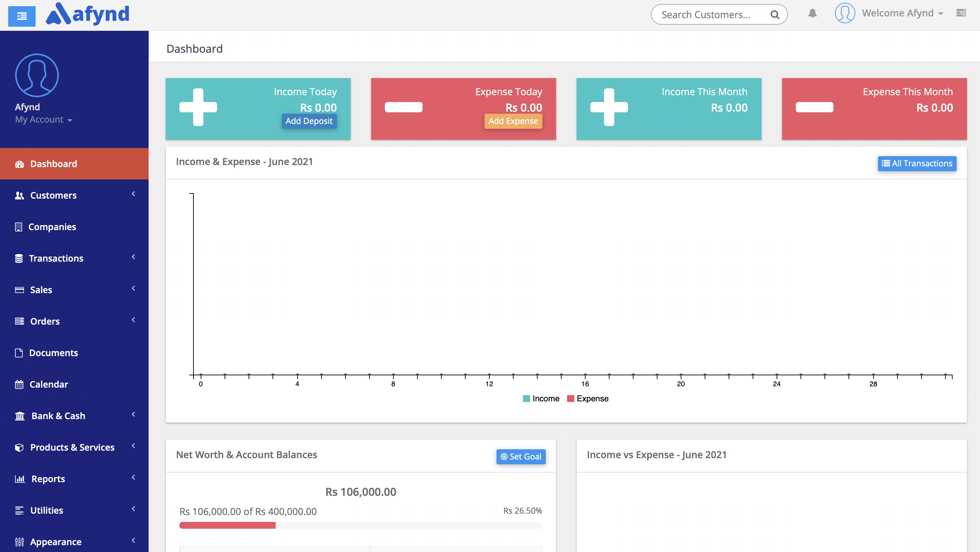Toggle Income series in chart legend
Image resolution: width=980 pixels, height=552 pixels.
click(x=541, y=398)
